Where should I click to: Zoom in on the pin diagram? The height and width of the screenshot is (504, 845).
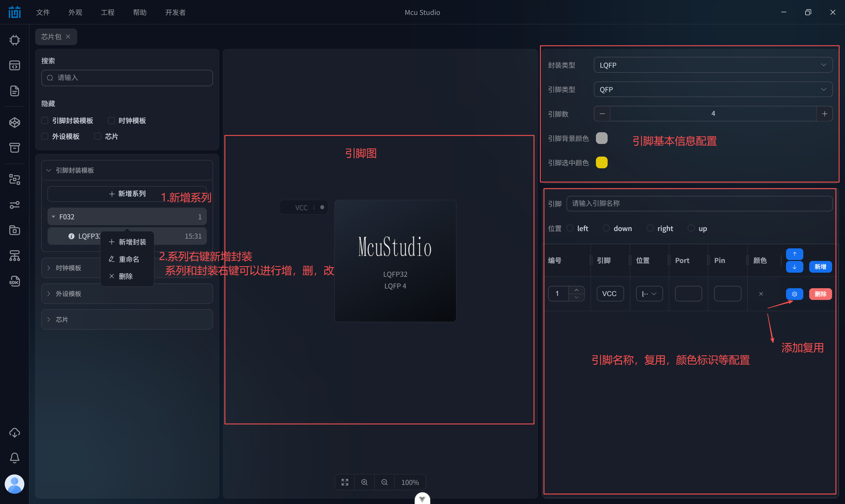tap(364, 482)
